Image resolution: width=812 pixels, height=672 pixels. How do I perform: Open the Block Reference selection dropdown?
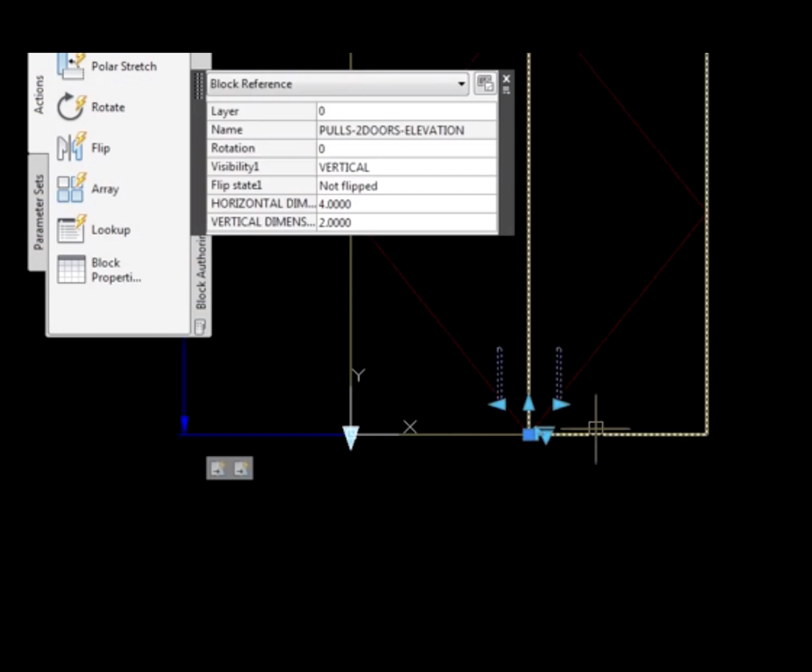point(461,84)
